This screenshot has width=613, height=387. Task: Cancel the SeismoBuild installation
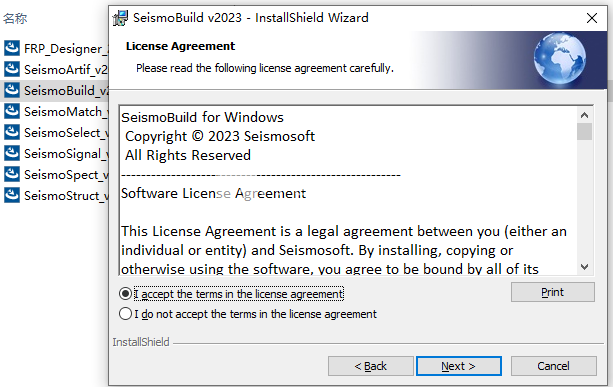tap(553, 366)
